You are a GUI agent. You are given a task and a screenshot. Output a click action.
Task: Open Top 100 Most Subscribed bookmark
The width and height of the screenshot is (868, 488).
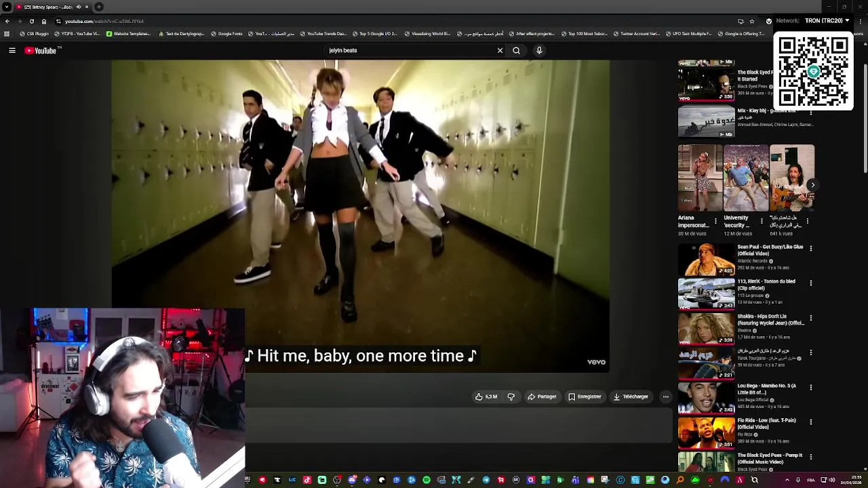(x=584, y=33)
